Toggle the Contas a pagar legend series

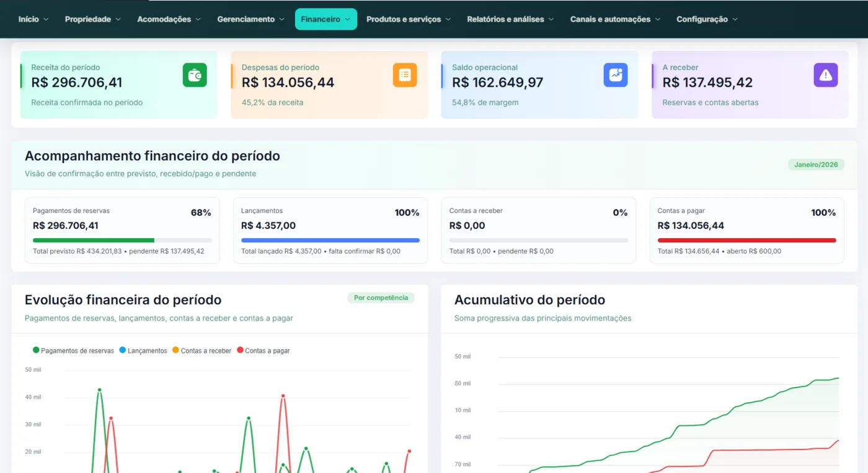click(263, 350)
